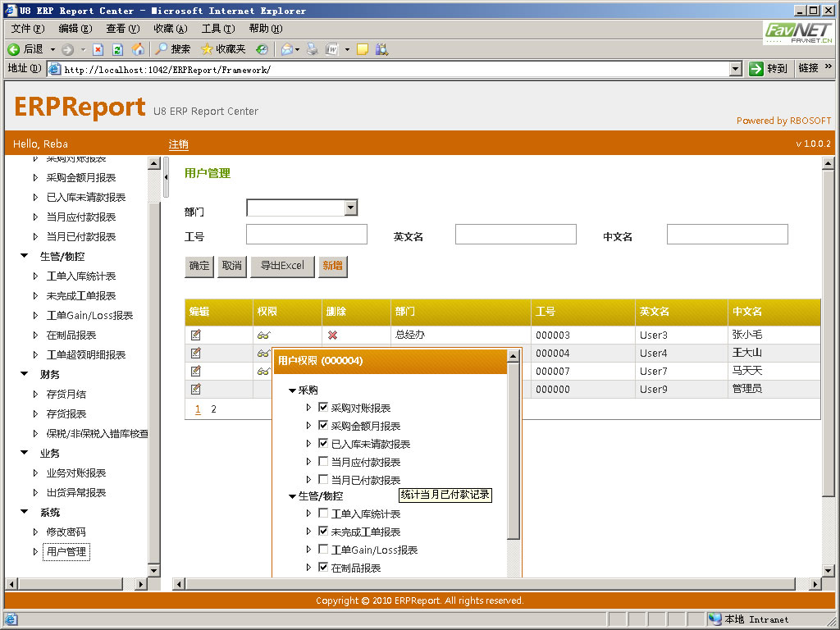Screen dimensions: 840x630
Task: Check 工单Gain/Loss报表 permission checkbox
Action: [x=323, y=549]
